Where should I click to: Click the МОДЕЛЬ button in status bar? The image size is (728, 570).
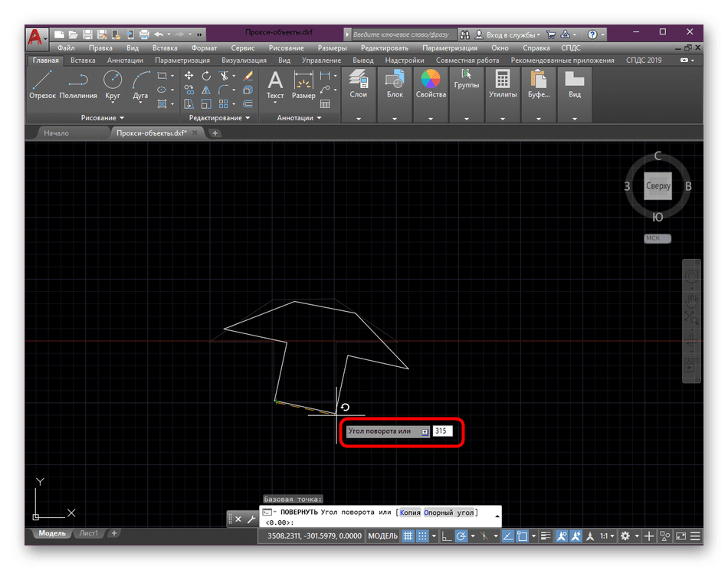click(382, 536)
